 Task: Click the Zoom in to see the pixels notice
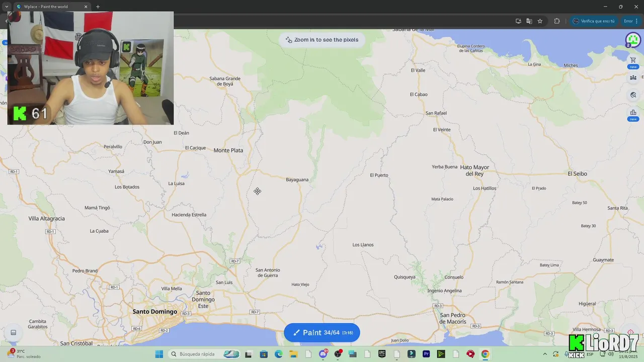tap(322, 40)
